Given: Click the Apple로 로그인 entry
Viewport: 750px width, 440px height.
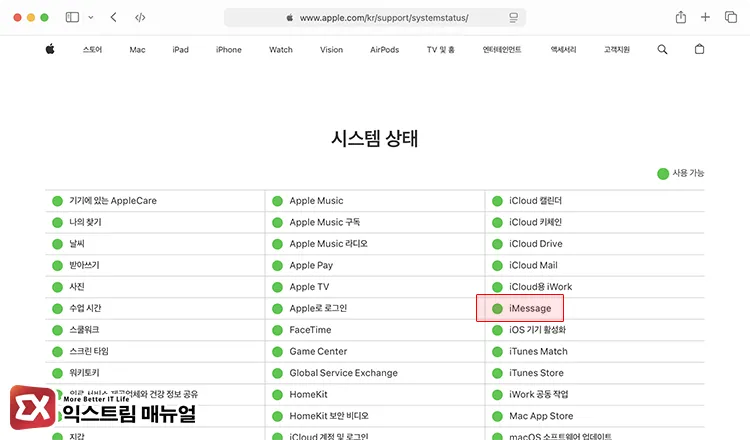Looking at the screenshot, I should pyautogui.click(x=318, y=308).
